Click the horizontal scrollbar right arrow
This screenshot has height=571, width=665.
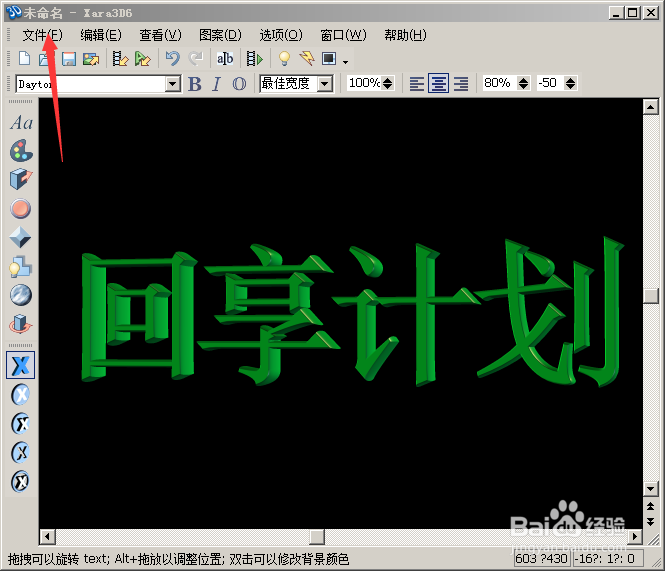634,537
